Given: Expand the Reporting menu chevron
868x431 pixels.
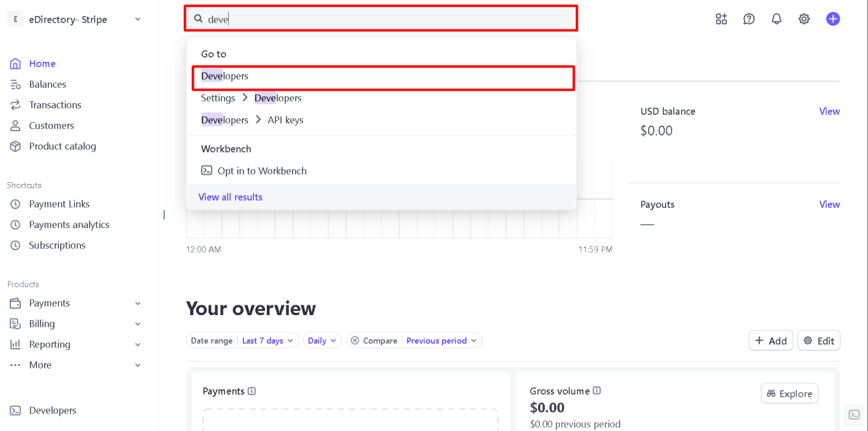Looking at the screenshot, I should point(138,345).
